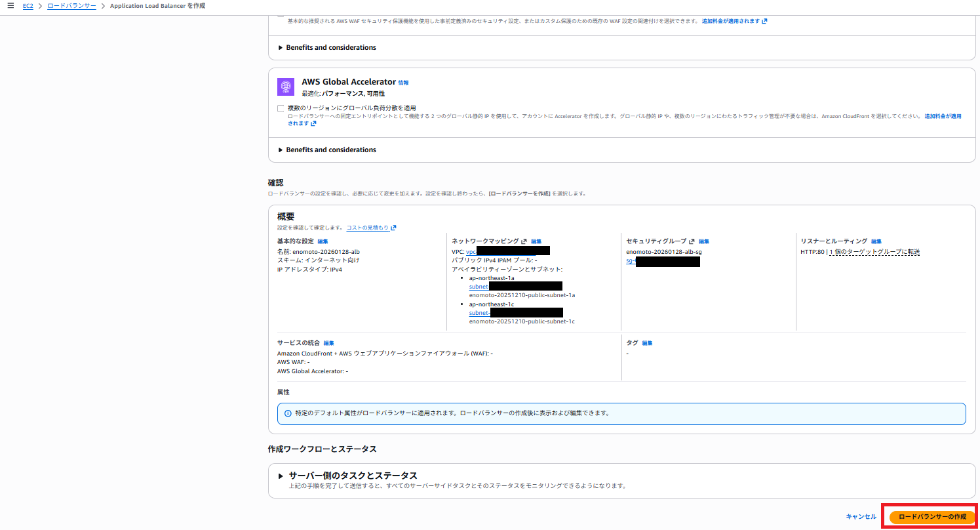This screenshot has width=980, height=530.
Task: Enable 複数のリージョンにグローバル負荷分散を適用 checkbox
Action: (x=281, y=108)
